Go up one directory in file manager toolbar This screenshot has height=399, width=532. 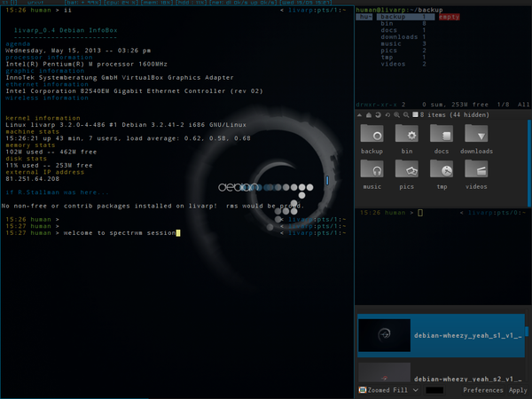359,115
